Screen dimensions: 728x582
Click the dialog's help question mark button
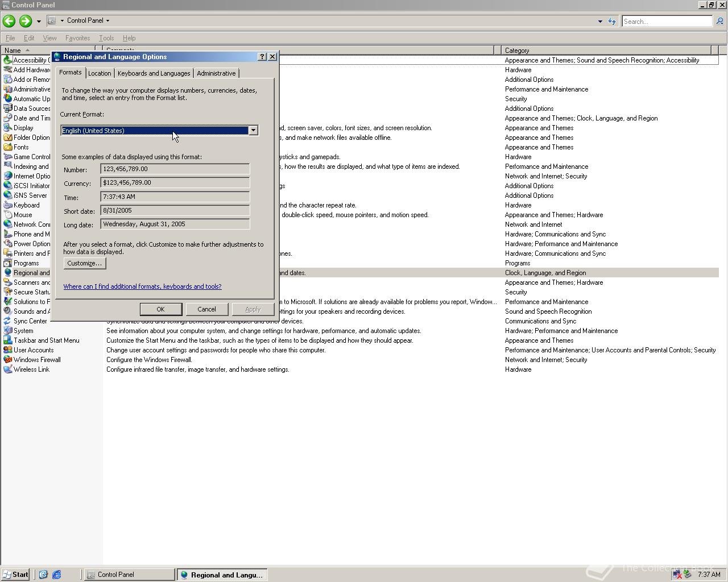(x=262, y=57)
